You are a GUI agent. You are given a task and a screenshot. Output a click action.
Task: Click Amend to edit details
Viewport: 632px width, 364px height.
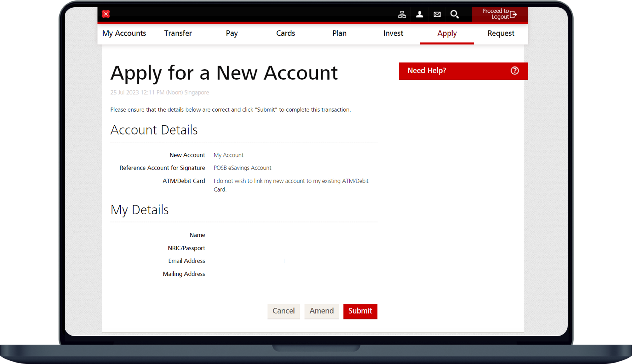point(321,311)
